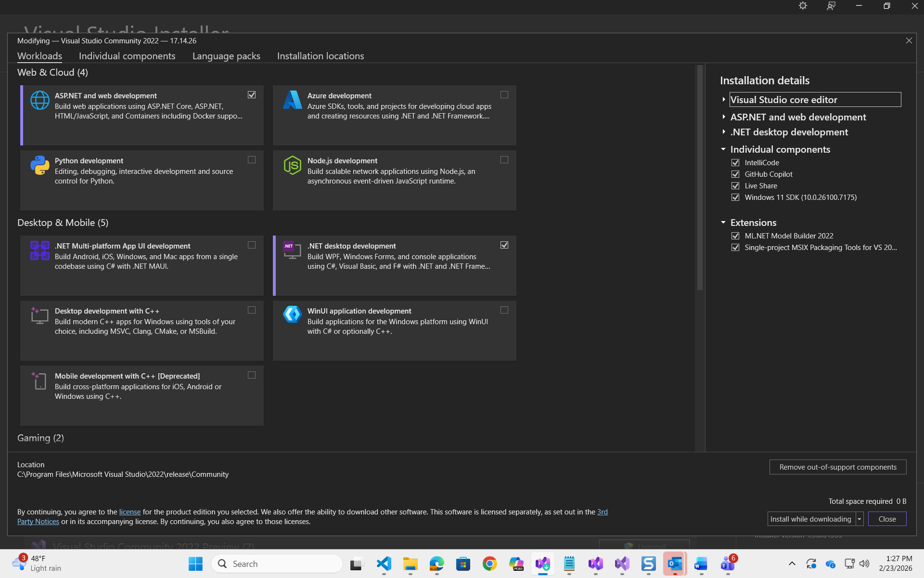The height and width of the screenshot is (578, 924).
Task: Click the Azure development workload icon
Action: click(x=292, y=100)
